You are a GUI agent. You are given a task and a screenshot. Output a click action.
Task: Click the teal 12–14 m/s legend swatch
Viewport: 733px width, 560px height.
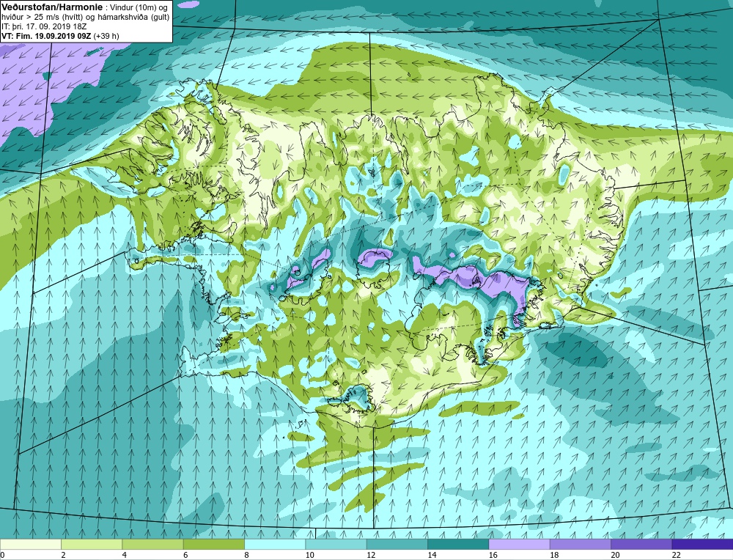coord(397,544)
